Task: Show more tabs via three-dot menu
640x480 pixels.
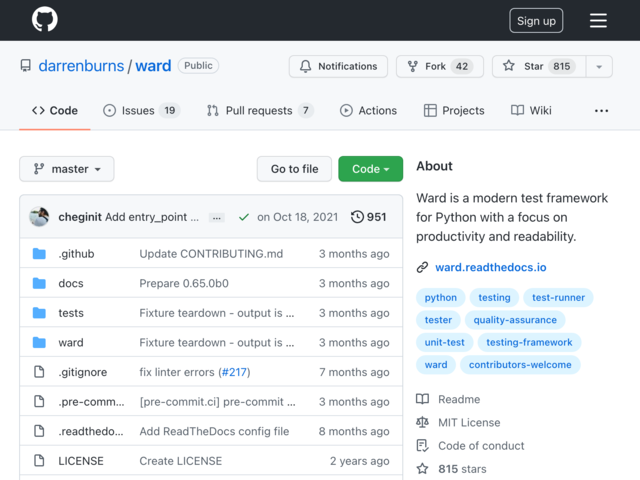Action: pos(601,111)
